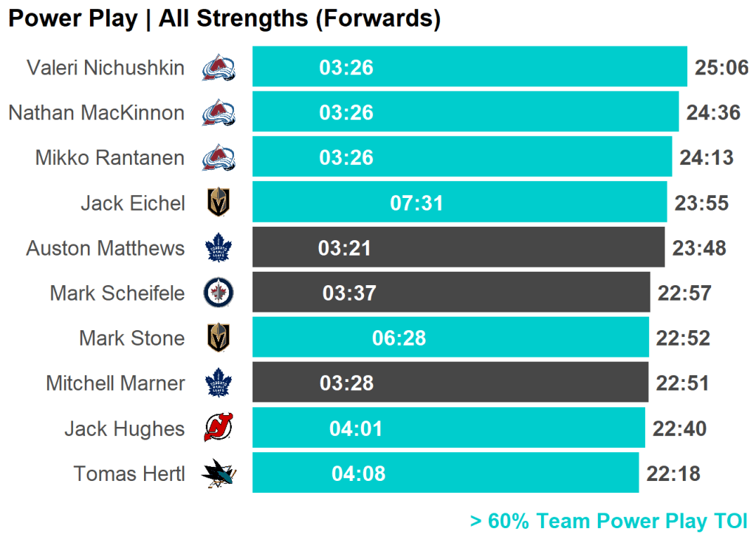Click the San Jose Sharks logo
The image size is (756, 540).
[219, 474]
